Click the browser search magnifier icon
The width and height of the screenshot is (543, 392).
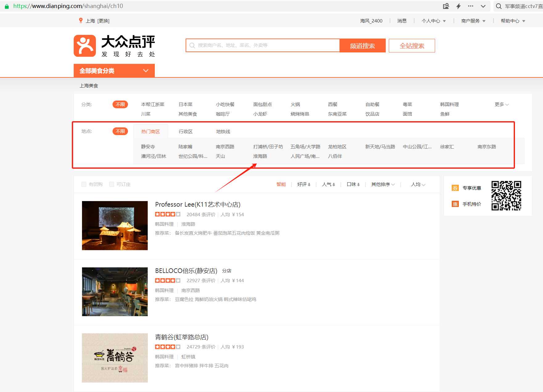tap(499, 6)
